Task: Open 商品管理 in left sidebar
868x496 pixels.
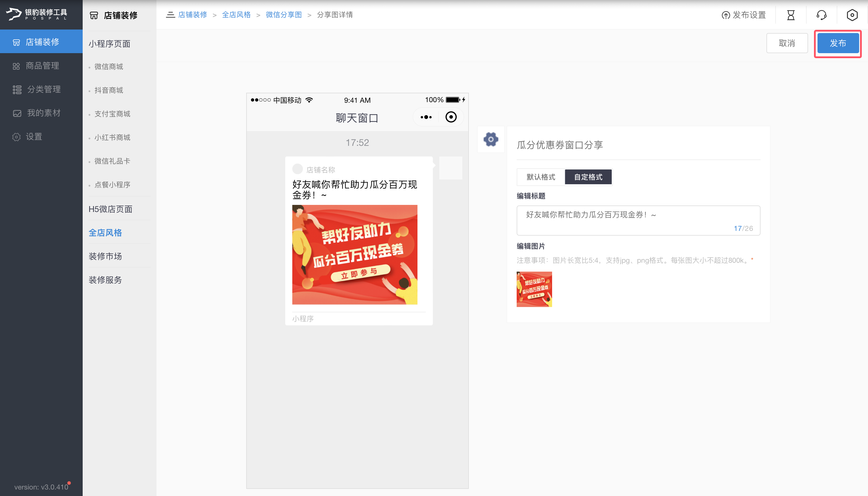Action: 42,66
